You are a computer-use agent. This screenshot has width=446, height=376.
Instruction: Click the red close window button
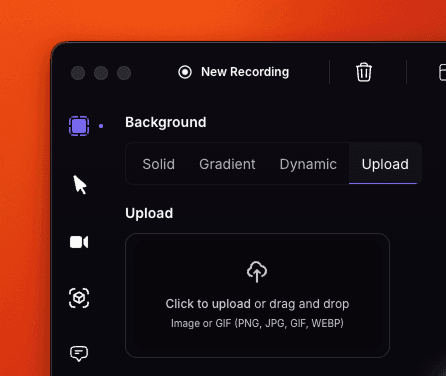coord(78,73)
